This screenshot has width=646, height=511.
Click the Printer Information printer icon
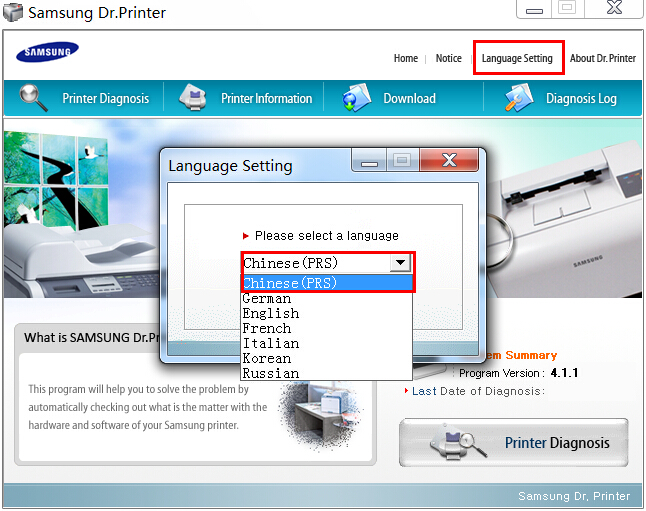[192, 97]
